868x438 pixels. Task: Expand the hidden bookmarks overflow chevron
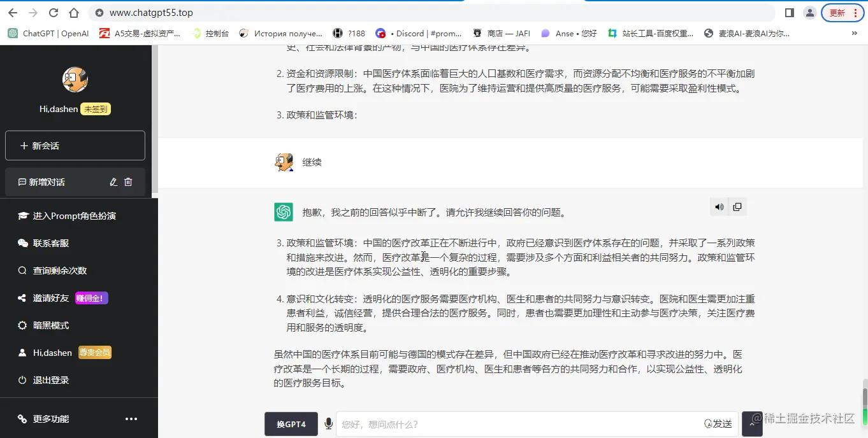point(855,33)
